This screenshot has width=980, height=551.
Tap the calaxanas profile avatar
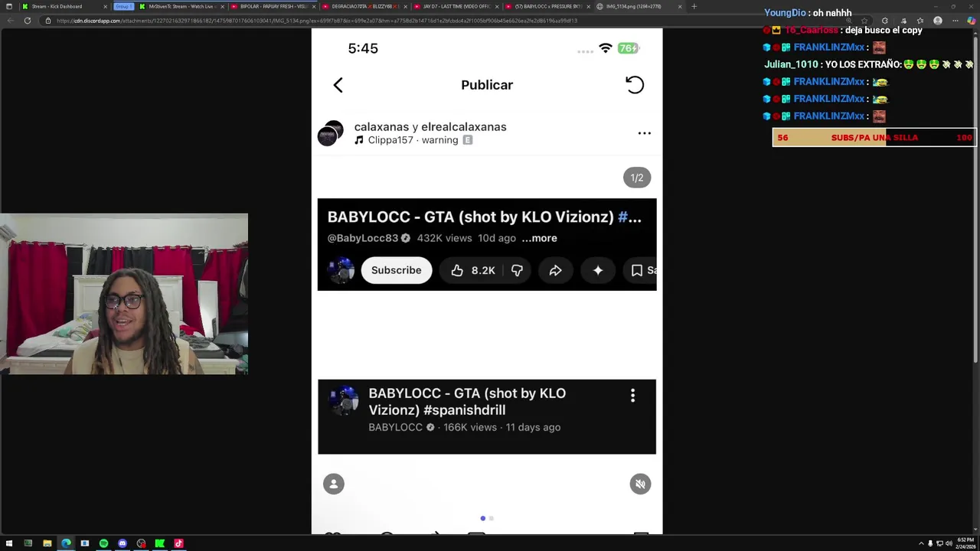tap(331, 133)
